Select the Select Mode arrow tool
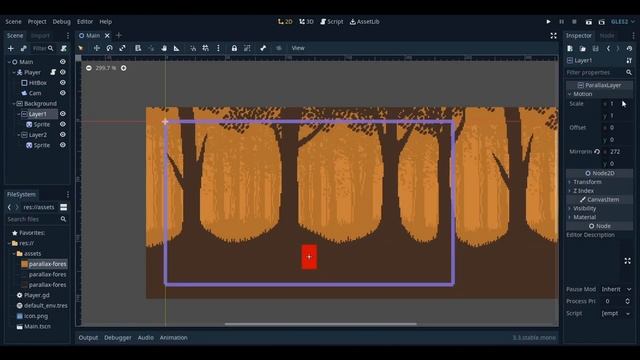Screen dimensions: 640x360 81,48
